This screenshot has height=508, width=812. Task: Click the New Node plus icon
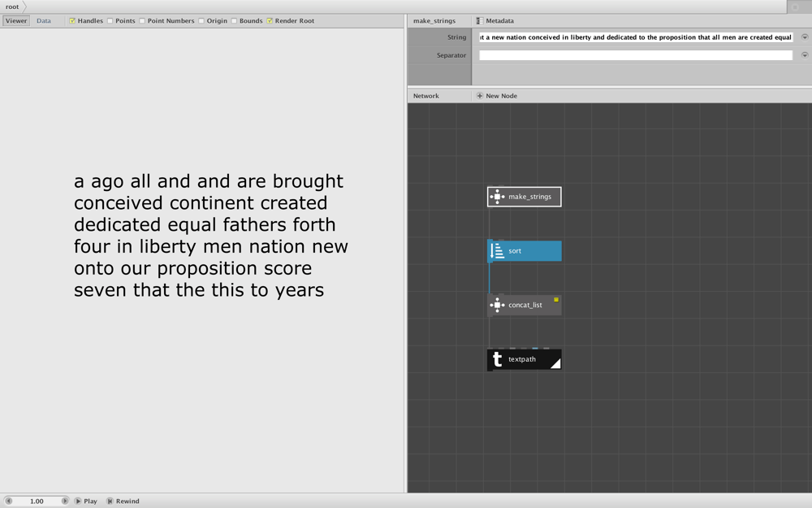point(480,96)
